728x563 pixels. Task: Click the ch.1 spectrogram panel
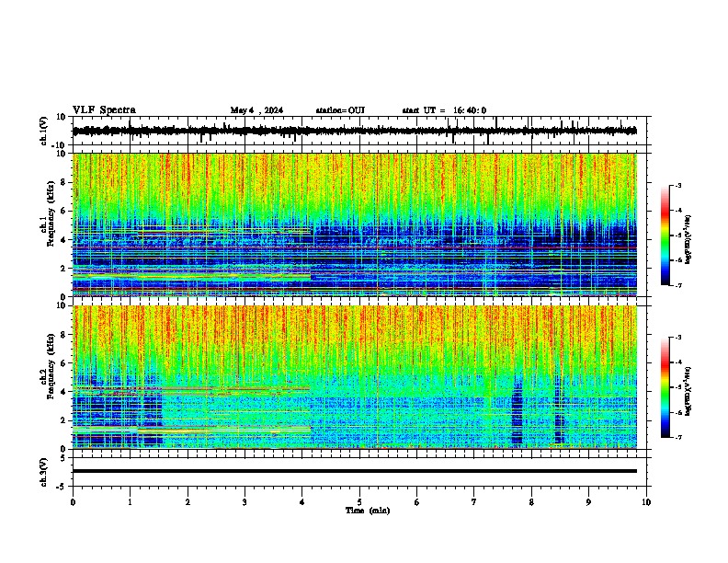pyautogui.click(x=355, y=224)
